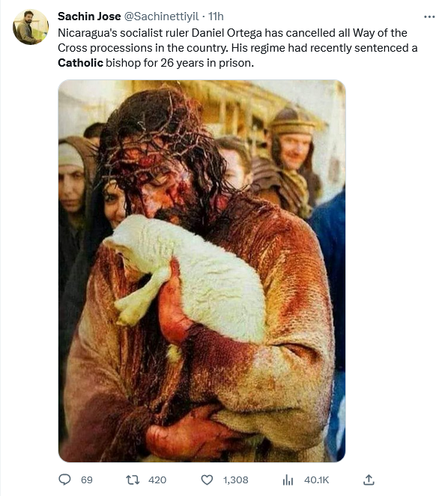This screenshot has width=448, height=496.
Task: Open view analytics bar chart icon
Action: pyautogui.click(x=288, y=480)
